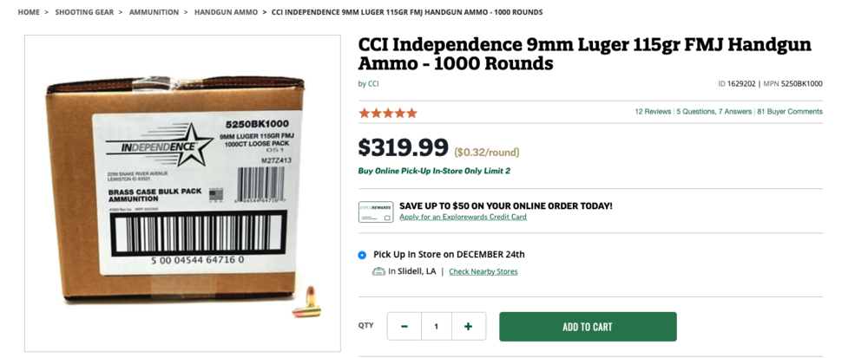Screen dimensions: 868x358
Task: Decrease quantity with the minus button
Action: click(x=404, y=326)
